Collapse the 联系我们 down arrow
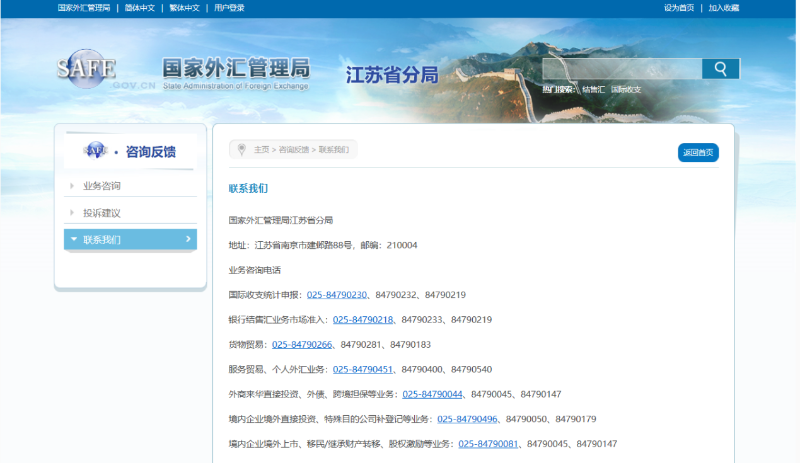This screenshot has height=463, width=800. tap(72, 240)
